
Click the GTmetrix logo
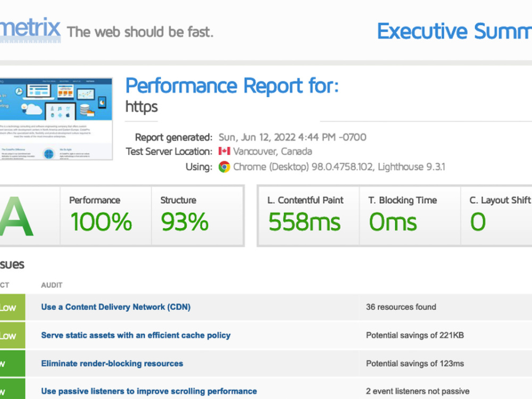[30, 29]
